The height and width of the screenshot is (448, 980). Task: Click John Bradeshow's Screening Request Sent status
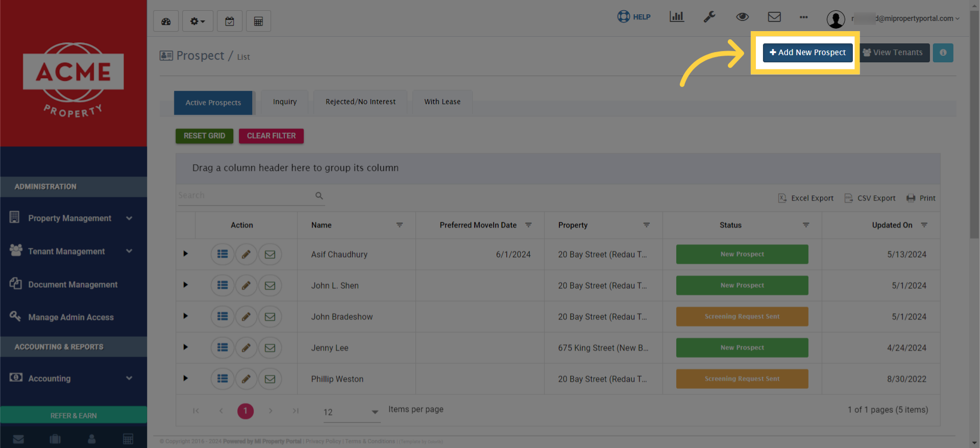(x=742, y=316)
